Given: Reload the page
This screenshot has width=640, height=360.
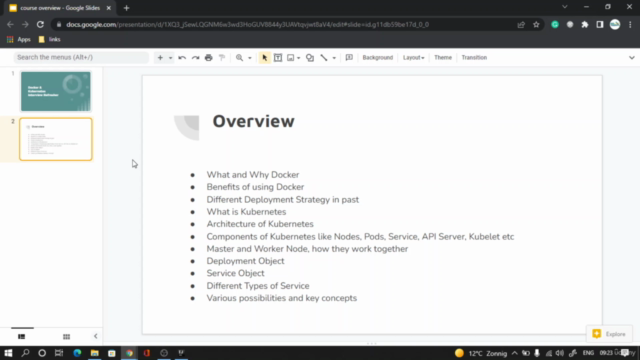Looking at the screenshot, I should point(40,24).
